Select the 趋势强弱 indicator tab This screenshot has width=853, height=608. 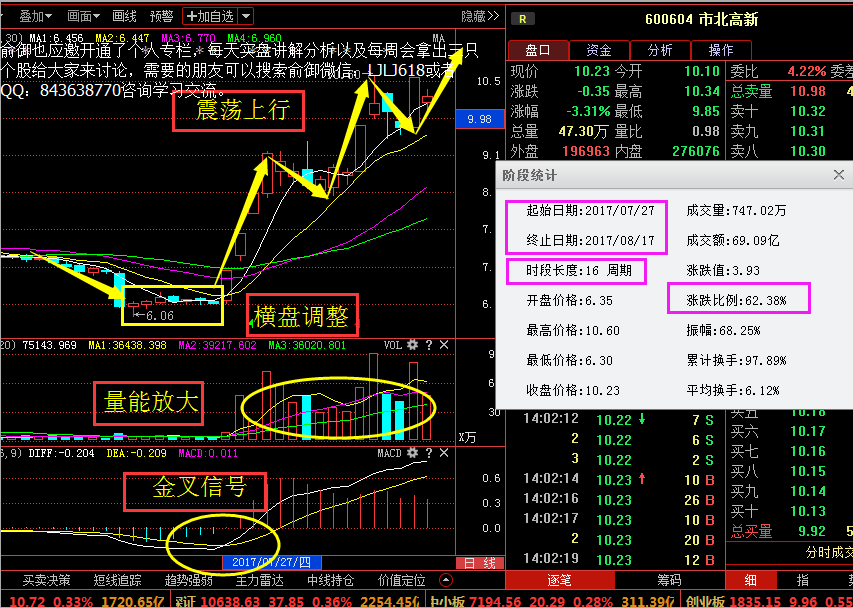(188, 580)
